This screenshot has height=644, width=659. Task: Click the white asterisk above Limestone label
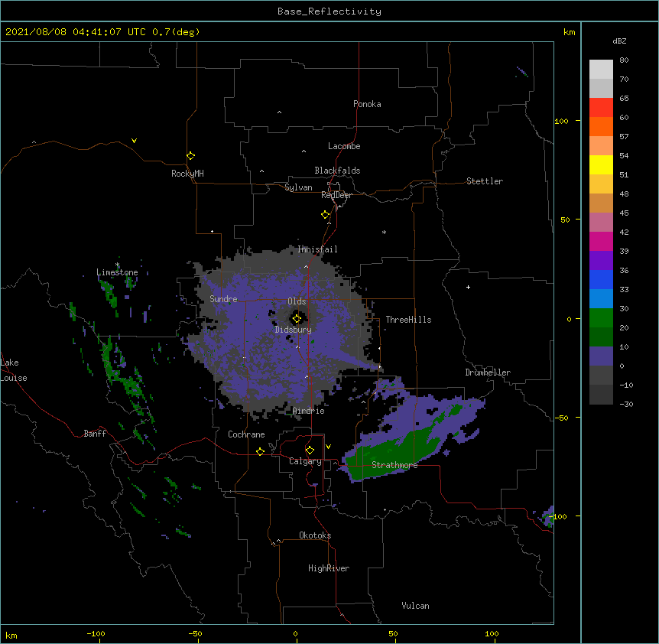[118, 265]
